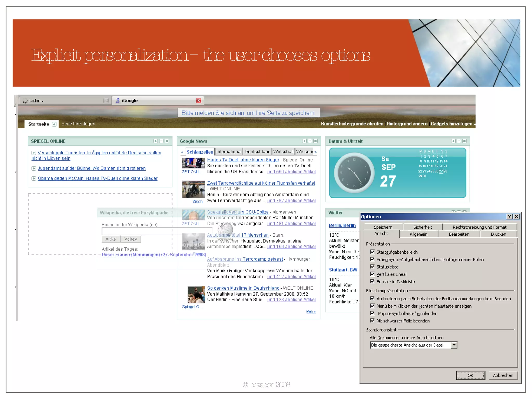This screenshot has width=532, height=399.
Task: Minimize the SPIEGEL ONLINE gadget
Action: [x=161, y=141]
